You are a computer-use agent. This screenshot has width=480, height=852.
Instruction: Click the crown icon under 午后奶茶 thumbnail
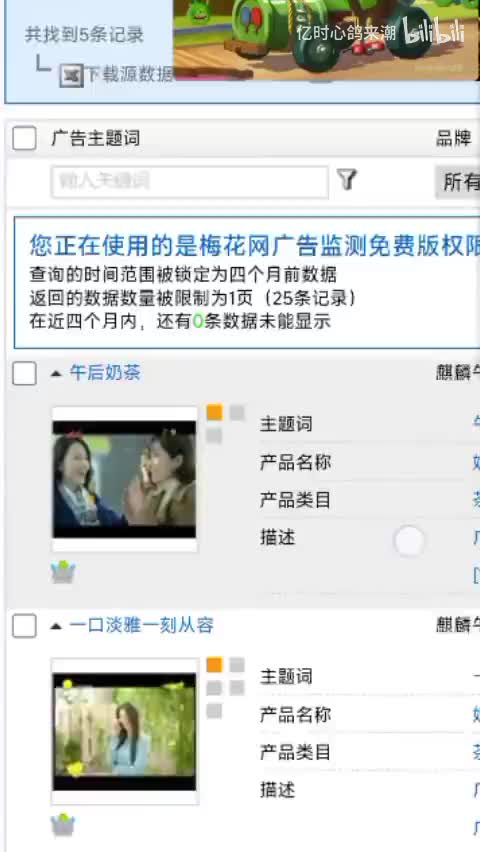[x=63, y=572]
